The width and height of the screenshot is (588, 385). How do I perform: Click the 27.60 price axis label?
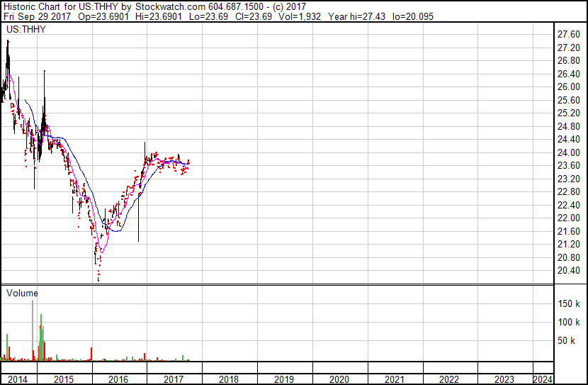(x=568, y=35)
